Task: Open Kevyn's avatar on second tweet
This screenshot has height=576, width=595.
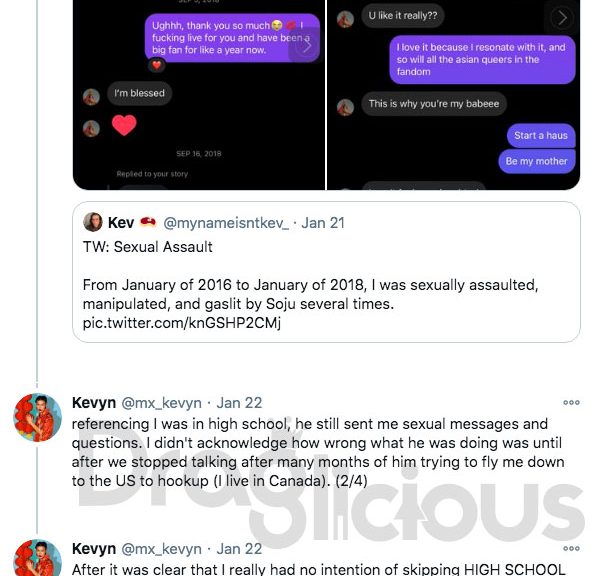Action: coord(37,559)
